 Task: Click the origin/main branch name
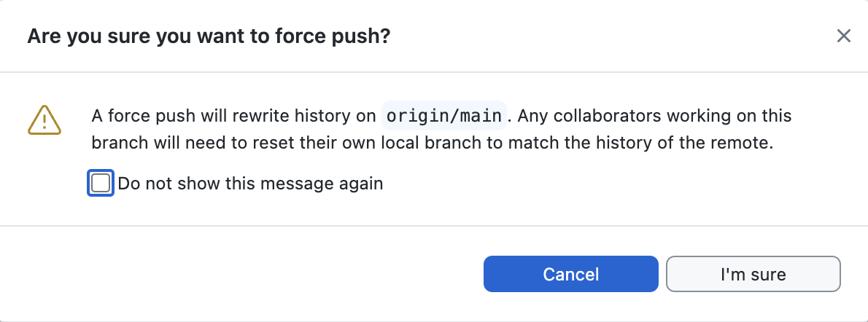click(x=443, y=116)
